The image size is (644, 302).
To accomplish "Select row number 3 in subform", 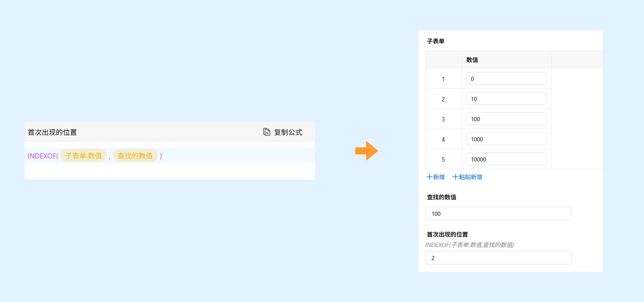I will point(443,119).
